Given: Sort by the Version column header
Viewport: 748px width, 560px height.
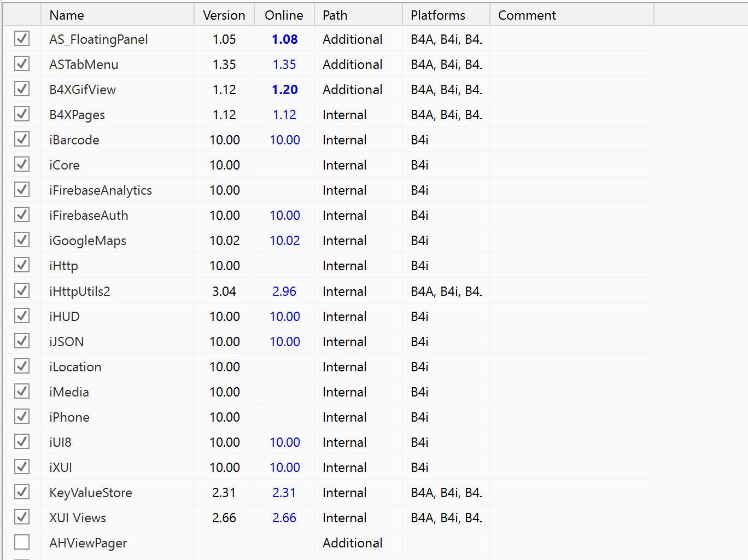Looking at the screenshot, I should click(224, 15).
